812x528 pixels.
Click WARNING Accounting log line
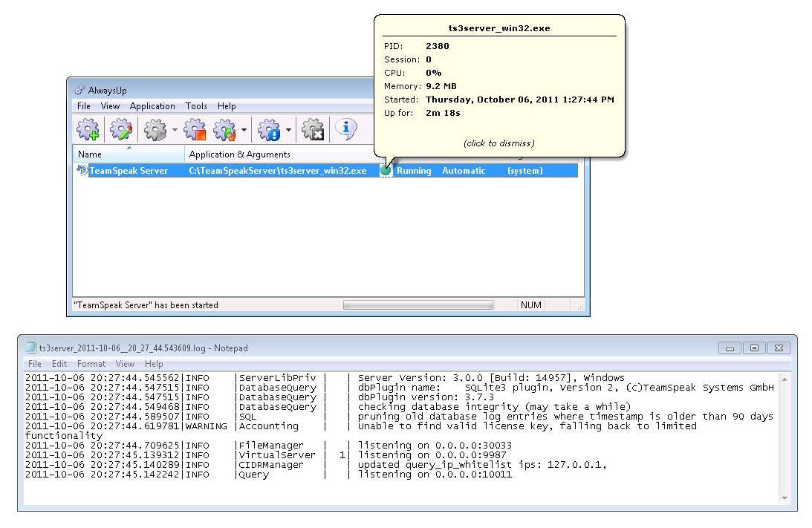[x=361, y=431]
